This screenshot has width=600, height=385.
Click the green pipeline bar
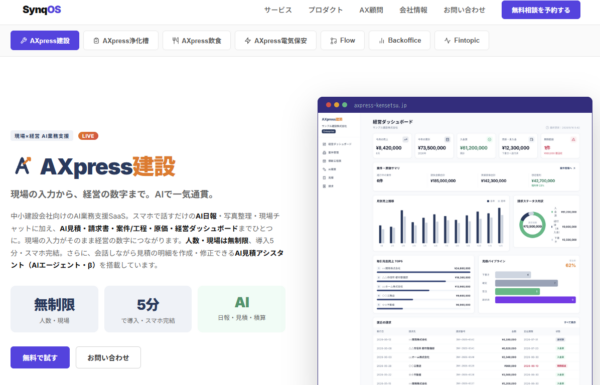(x=517, y=292)
